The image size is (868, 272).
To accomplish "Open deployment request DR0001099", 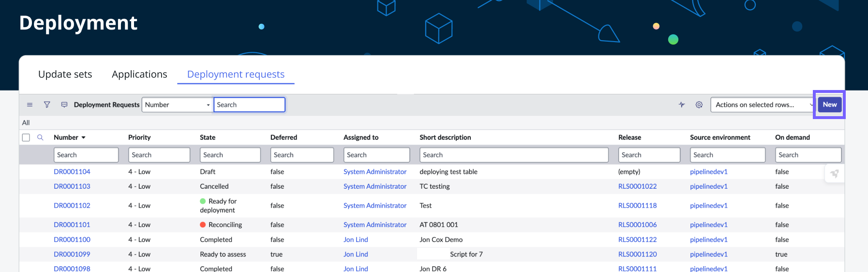I will (x=72, y=254).
